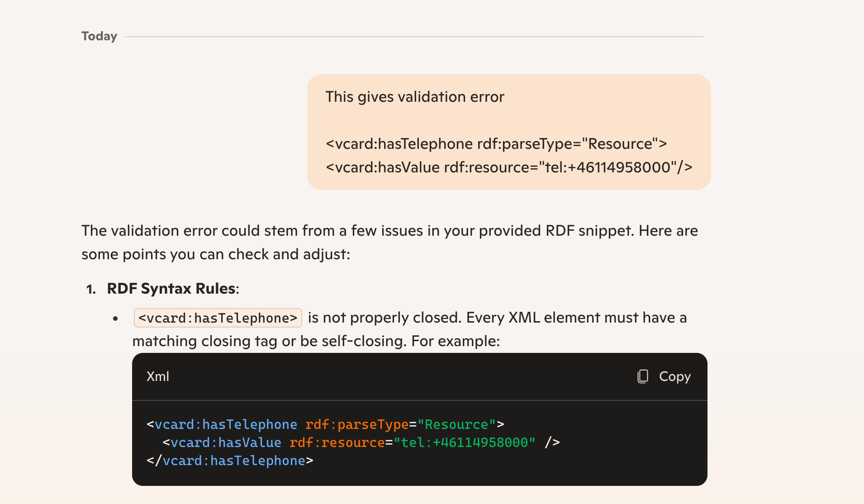Click the 'RDF Syntax Rules' heading
This screenshot has width=864, height=504.
point(172,289)
